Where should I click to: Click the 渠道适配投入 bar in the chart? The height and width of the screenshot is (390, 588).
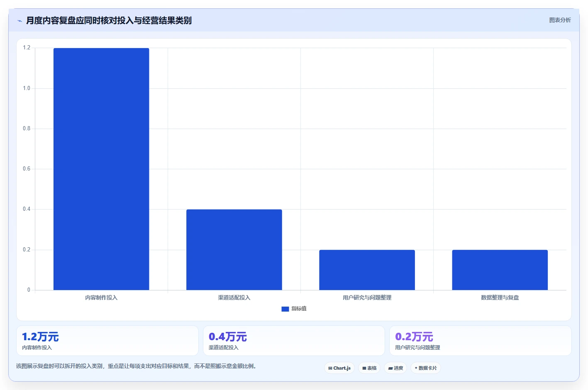(234, 250)
